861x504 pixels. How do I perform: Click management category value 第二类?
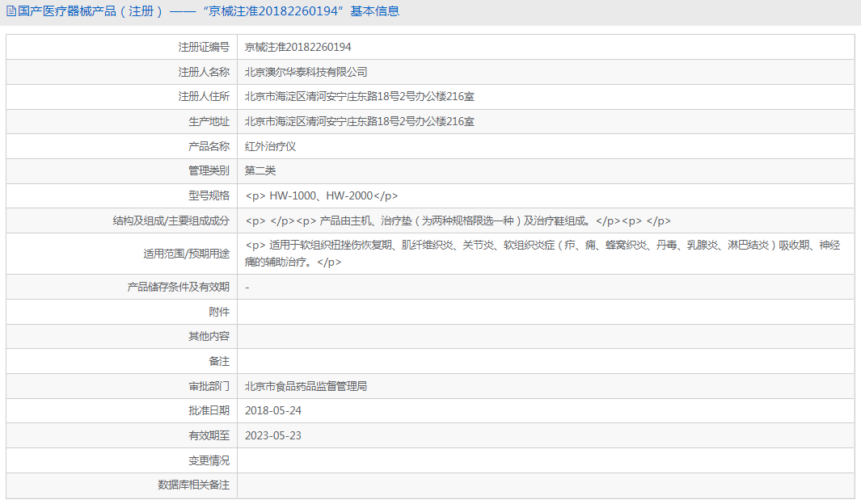click(x=260, y=170)
